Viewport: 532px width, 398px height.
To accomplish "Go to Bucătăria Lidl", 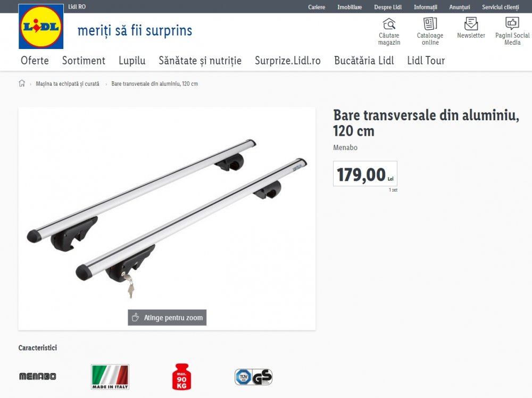I will (364, 61).
